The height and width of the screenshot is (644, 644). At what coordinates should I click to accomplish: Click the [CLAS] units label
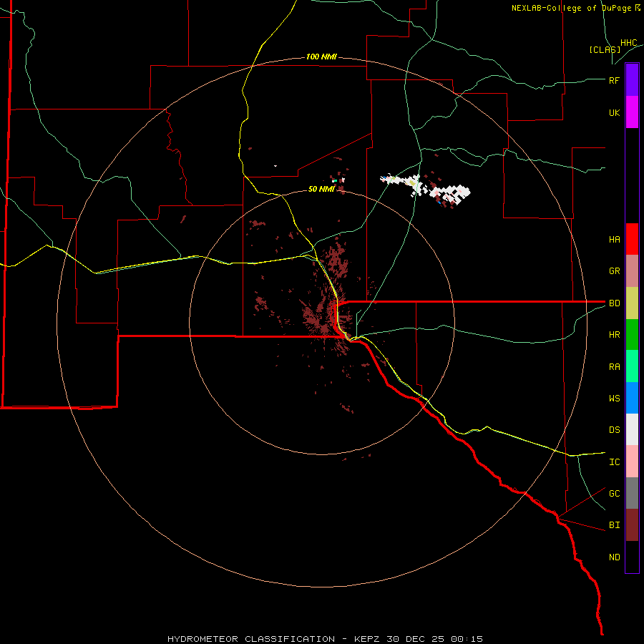(x=605, y=49)
